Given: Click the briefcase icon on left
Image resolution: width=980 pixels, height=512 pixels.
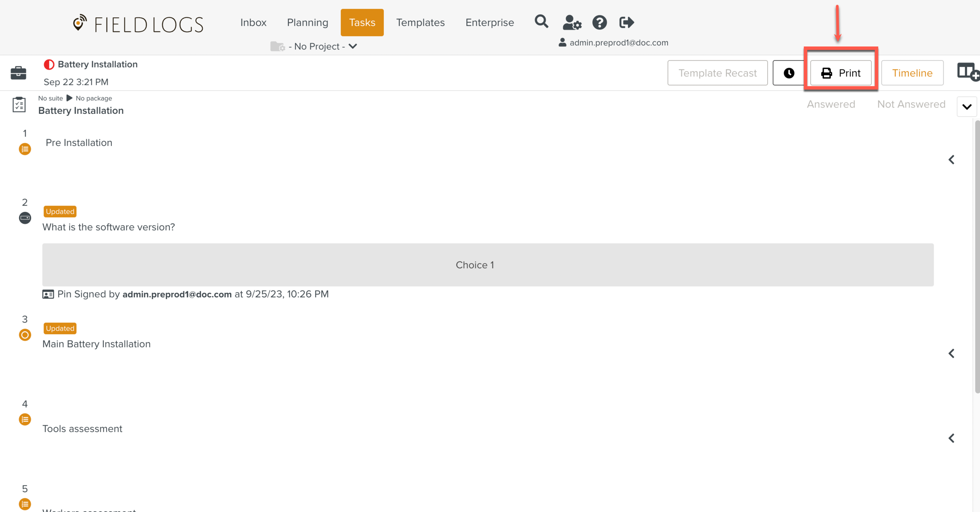Looking at the screenshot, I should 18,73.
